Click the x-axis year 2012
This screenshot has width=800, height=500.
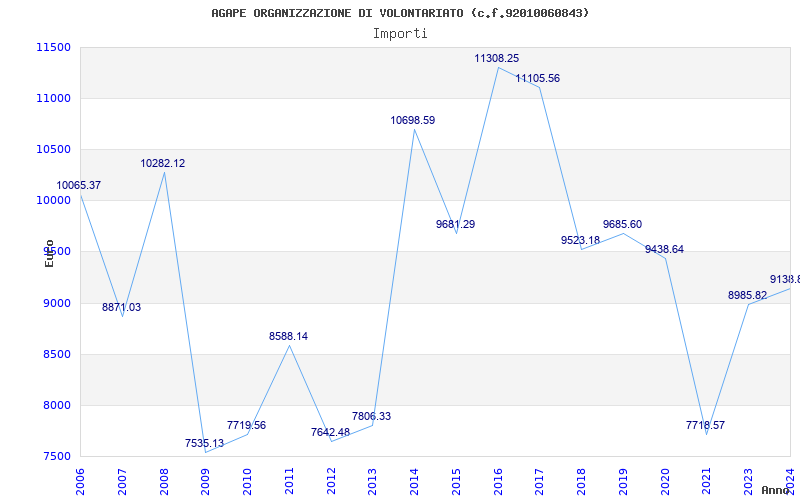[331, 482]
